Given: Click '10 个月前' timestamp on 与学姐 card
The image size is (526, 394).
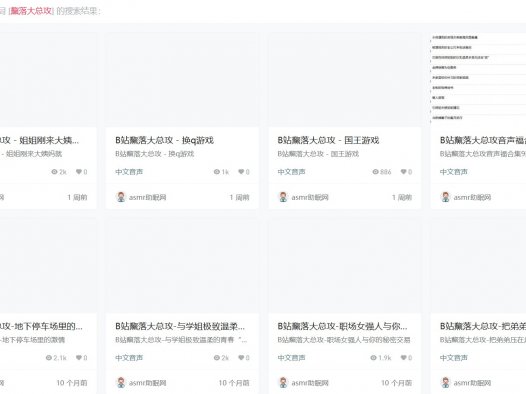Looking at the screenshot, I should 234,383.
